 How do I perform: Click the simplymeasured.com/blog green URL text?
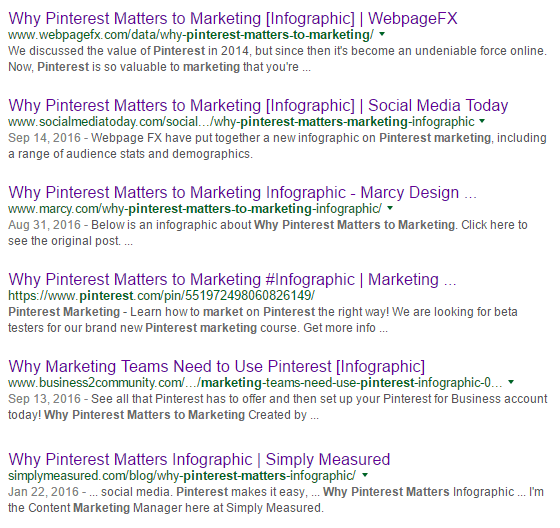click(182, 475)
